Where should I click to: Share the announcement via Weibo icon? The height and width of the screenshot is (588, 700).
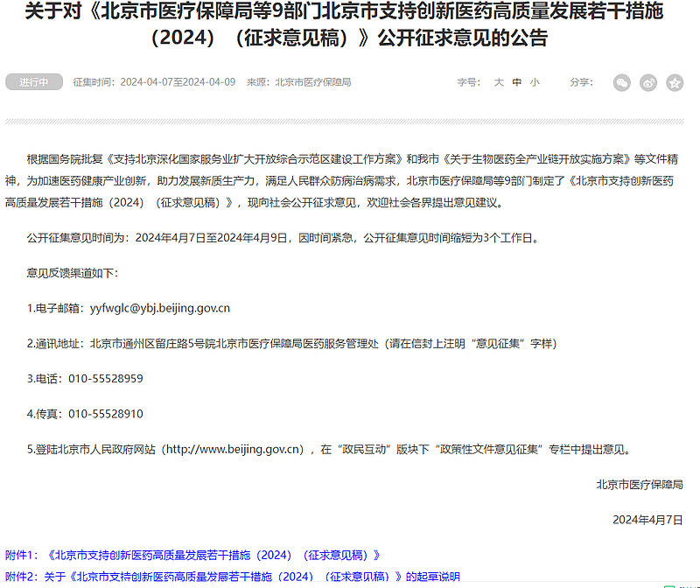pyautogui.click(x=648, y=82)
